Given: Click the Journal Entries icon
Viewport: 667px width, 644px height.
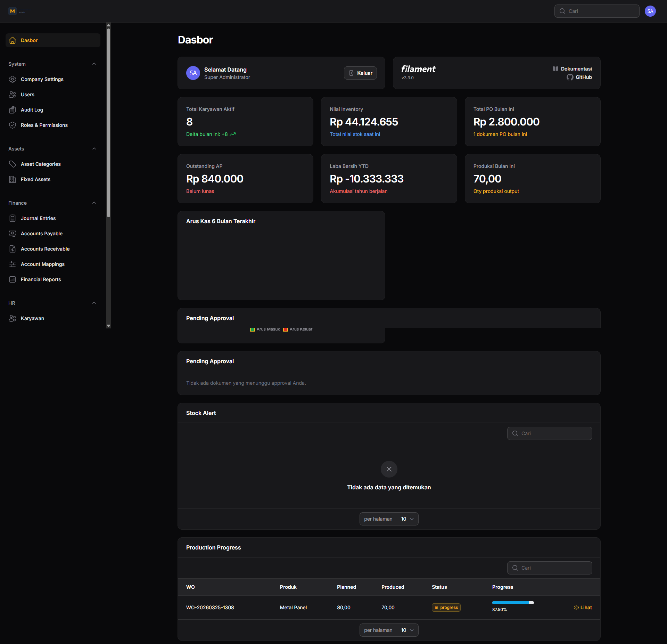Looking at the screenshot, I should coord(13,218).
